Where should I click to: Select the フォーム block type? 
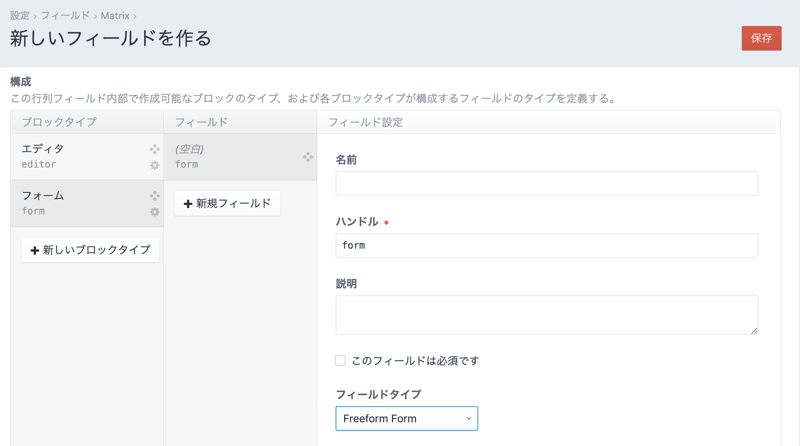80,203
